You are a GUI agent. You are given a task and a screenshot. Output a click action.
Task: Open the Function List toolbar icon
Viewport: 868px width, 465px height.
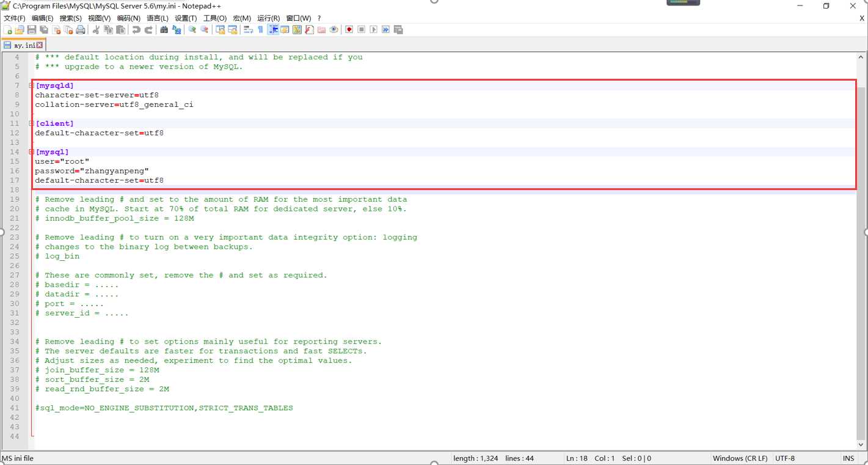[x=309, y=29]
